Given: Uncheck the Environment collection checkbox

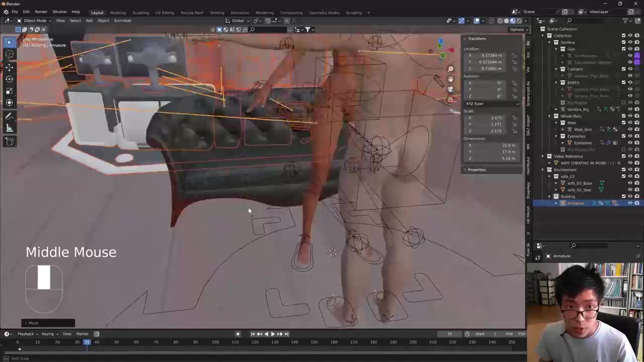Looking at the screenshot, I should pyautogui.click(x=623, y=169).
